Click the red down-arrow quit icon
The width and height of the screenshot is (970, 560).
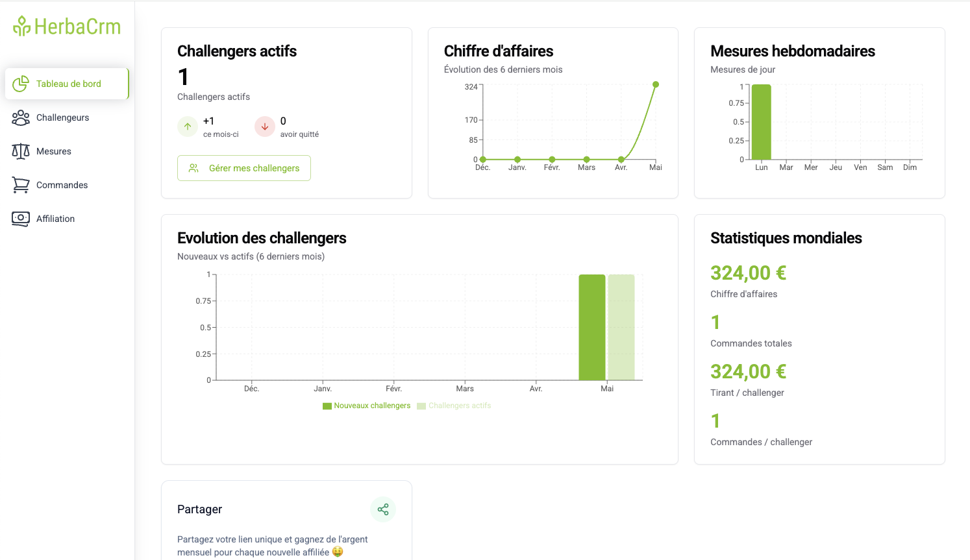(x=265, y=127)
